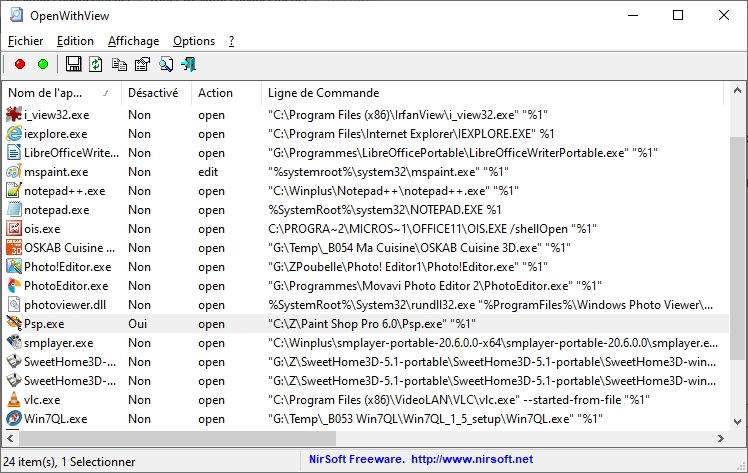Click the second 'SweetHome3D-...' name cell
Image resolution: width=748 pixels, height=473 pixels.
70,381
